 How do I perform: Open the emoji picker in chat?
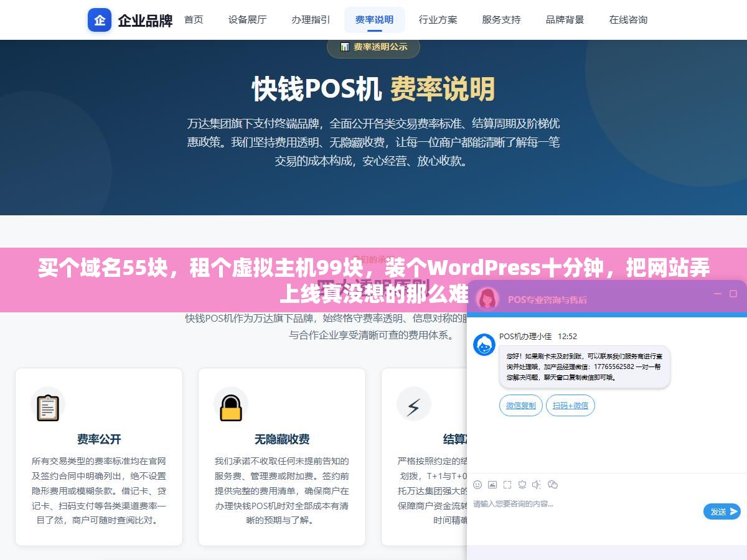coord(477,484)
